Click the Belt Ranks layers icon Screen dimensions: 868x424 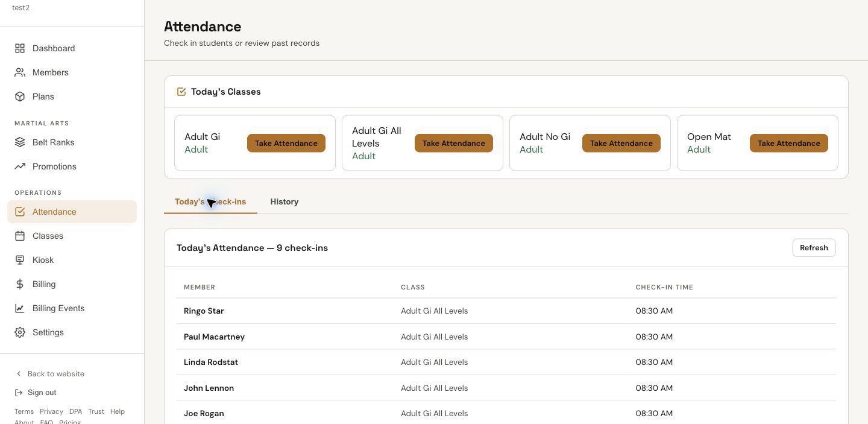(20, 142)
